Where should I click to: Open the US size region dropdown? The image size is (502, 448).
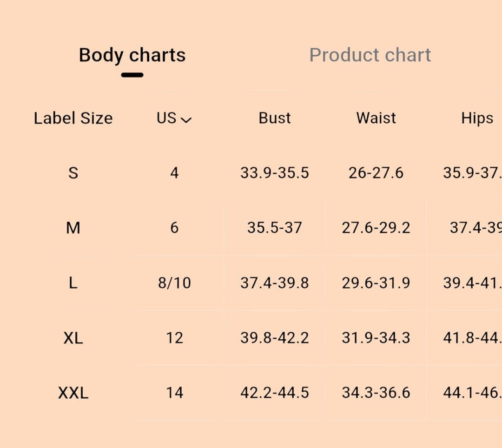[x=174, y=118]
